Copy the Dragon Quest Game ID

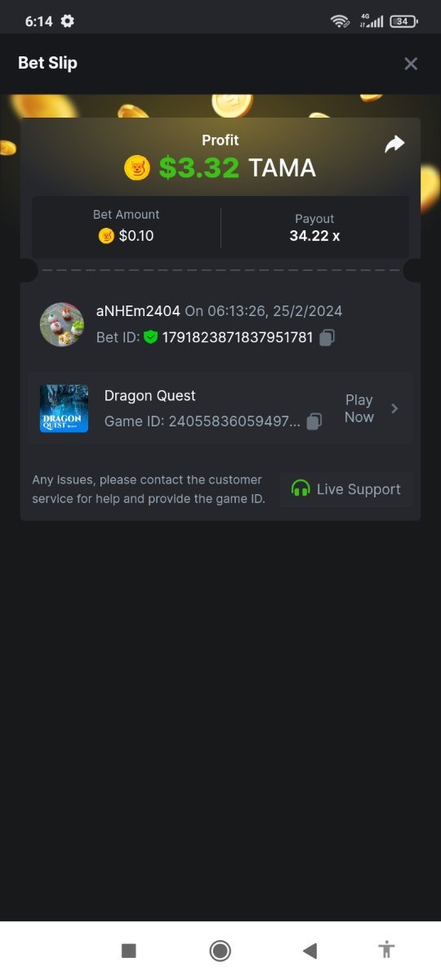(x=314, y=421)
